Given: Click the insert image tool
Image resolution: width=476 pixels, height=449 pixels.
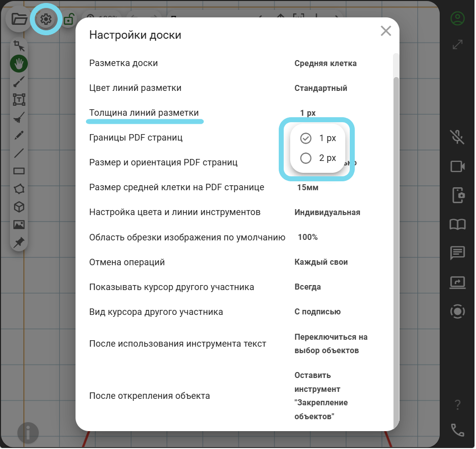Looking at the screenshot, I should [19, 224].
